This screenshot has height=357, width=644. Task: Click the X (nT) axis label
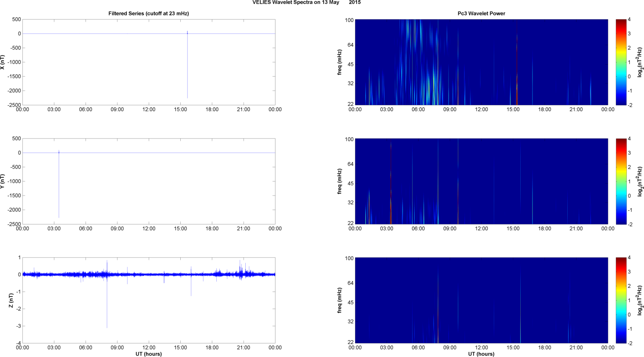coord(3,62)
